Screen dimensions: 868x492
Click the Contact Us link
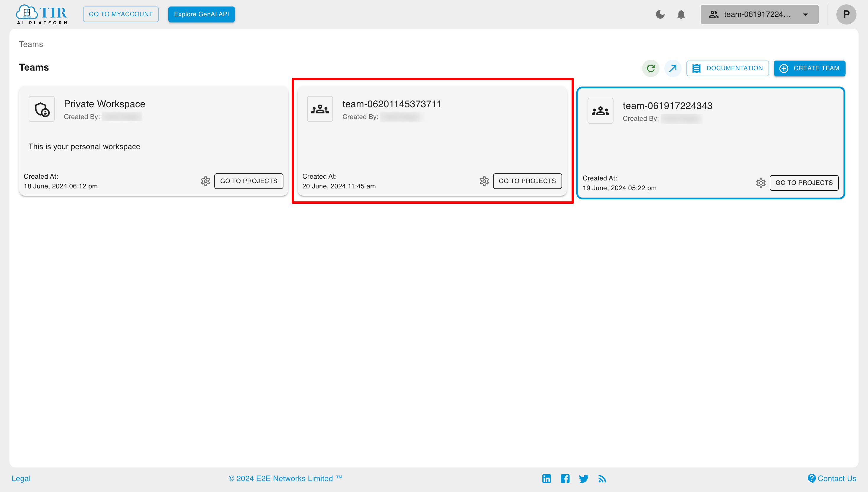[832, 478]
